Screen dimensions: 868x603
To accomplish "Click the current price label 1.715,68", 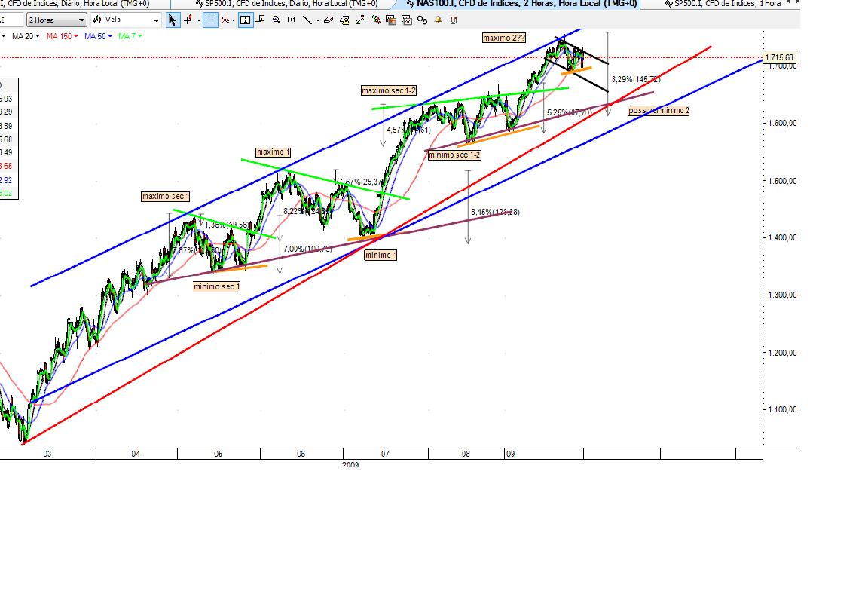I will click(779, 57).
